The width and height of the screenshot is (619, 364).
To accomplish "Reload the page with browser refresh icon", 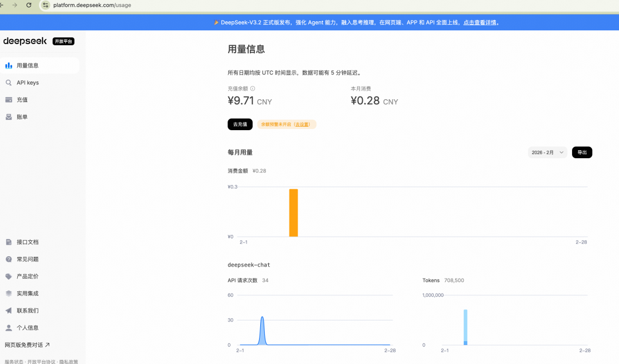I will tap(29, 5).
